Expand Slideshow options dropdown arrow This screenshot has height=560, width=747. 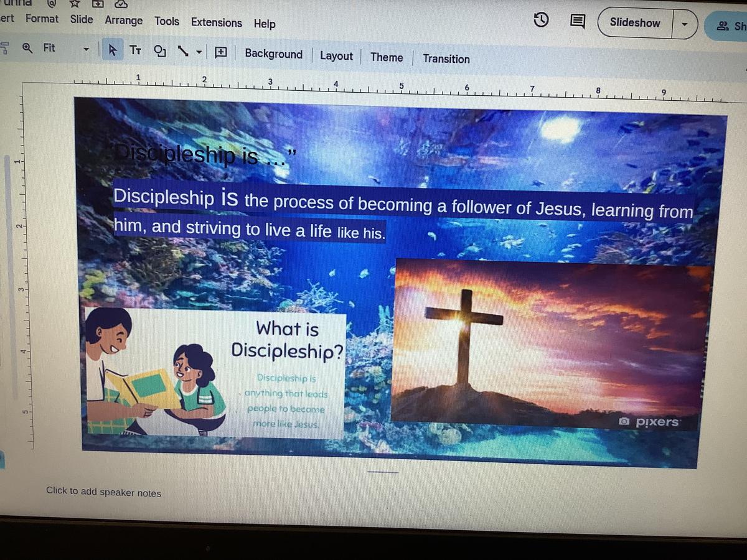click(685, 24)
